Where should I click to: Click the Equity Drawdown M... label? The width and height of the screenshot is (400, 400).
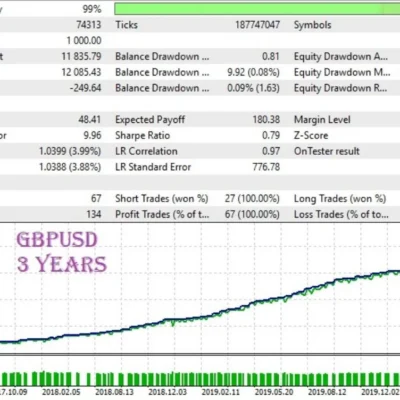pos(342,72)
